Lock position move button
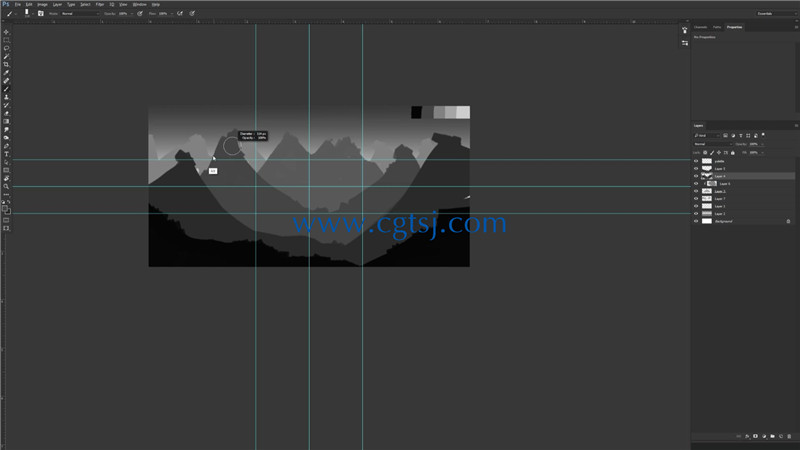Image resolution: width=800 pixels, height=450 pixels. 719,153
